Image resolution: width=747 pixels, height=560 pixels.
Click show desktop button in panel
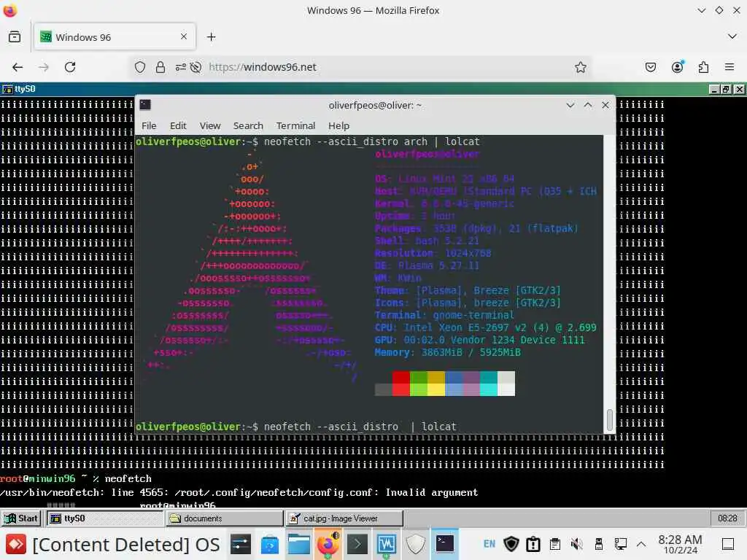click(x=727, y=544)
